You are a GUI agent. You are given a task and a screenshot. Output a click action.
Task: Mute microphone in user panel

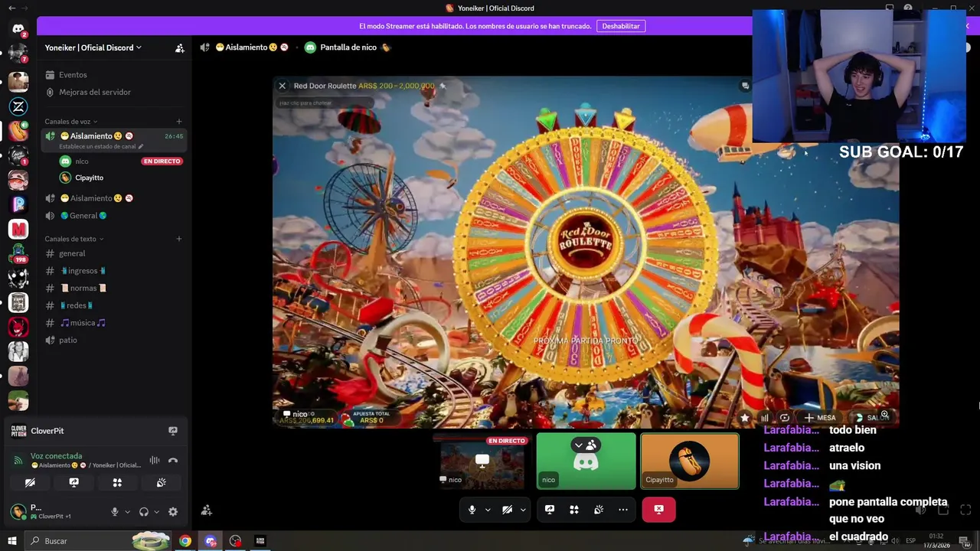point(115,512)
